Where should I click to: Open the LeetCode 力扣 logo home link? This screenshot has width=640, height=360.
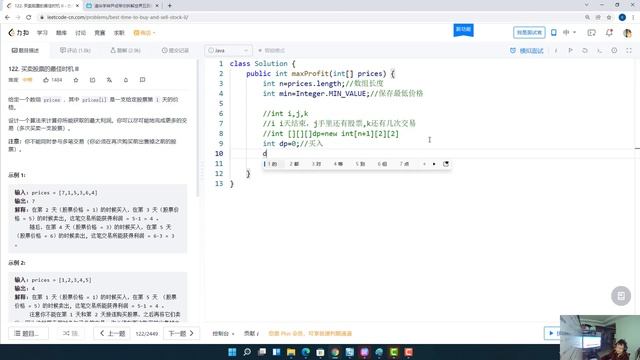19,33
